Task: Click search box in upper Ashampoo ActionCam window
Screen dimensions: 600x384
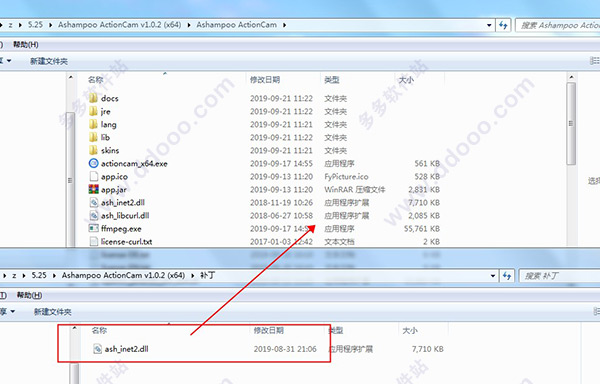Action: [x=558, y=25]
